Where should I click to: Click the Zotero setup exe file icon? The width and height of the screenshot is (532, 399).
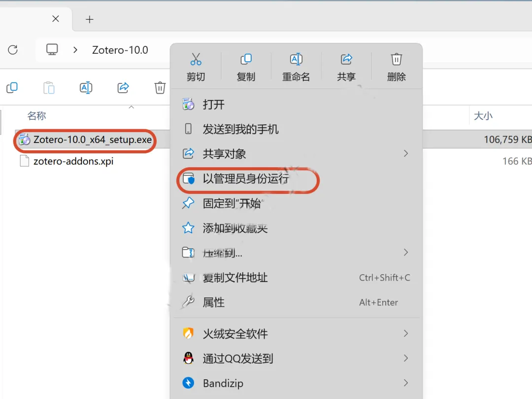[x=25, y=139]
